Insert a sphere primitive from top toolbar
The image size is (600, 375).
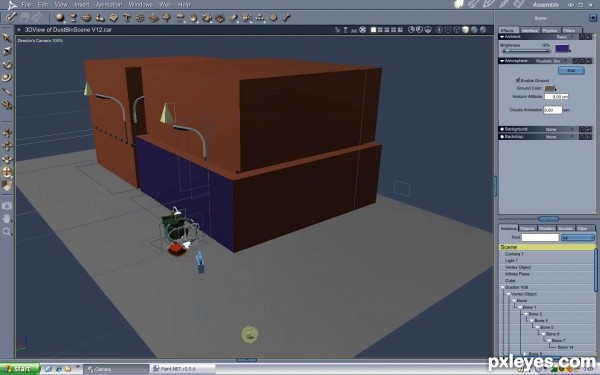point(60,17)
